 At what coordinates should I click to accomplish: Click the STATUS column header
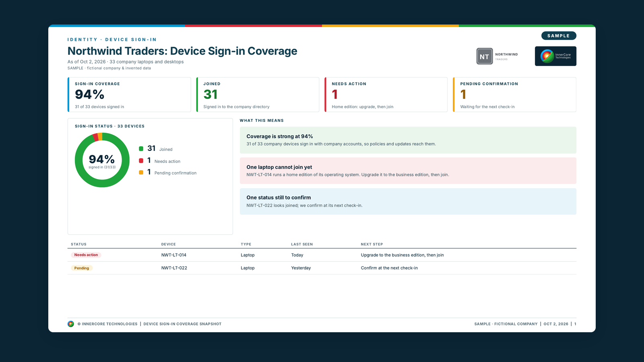click(x=78, y=244)
